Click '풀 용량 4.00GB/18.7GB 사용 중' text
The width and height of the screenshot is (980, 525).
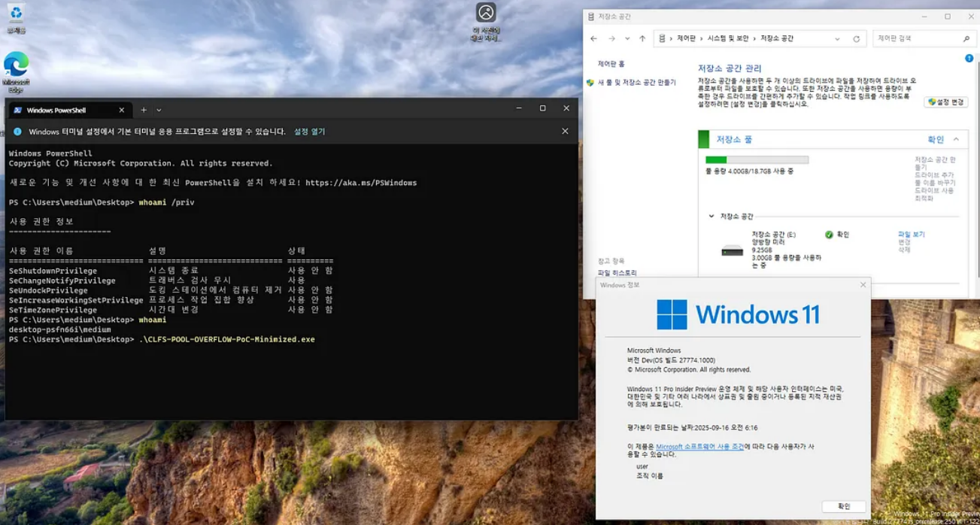pos(749,171)
